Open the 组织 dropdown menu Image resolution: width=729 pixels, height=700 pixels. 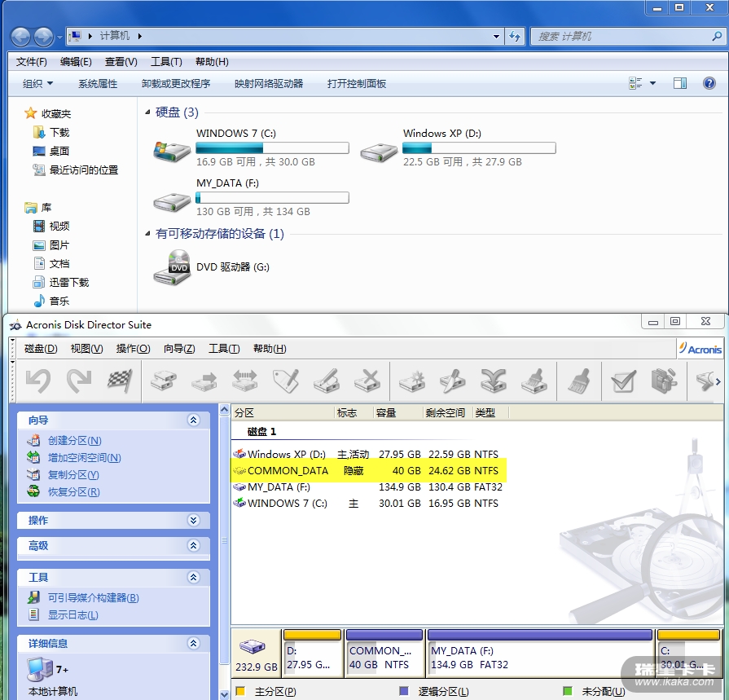pos(37,84)
